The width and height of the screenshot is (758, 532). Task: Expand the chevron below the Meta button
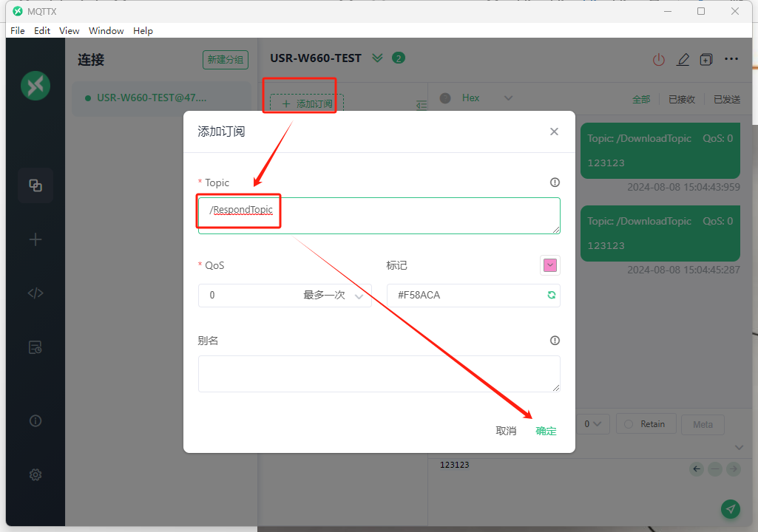click(739, 448)
